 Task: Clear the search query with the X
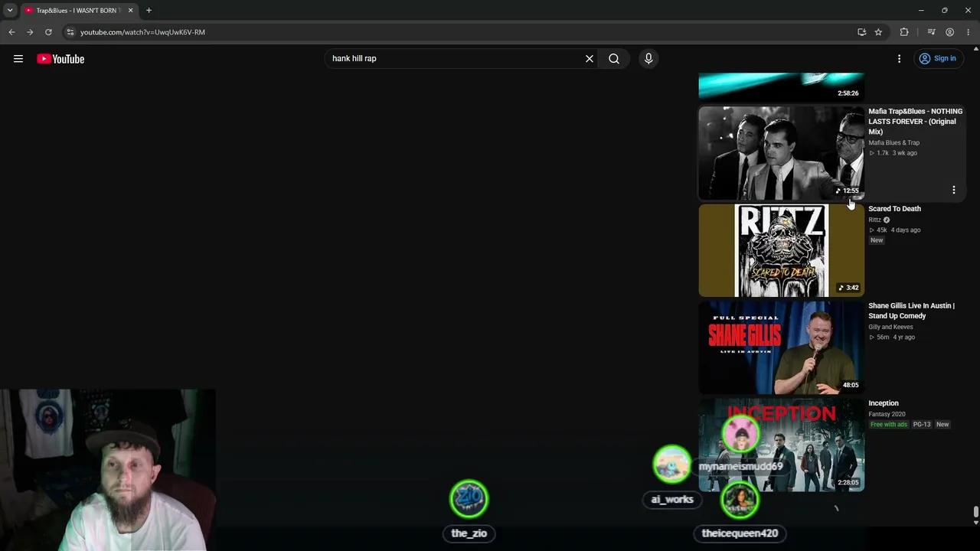(590, 59)
